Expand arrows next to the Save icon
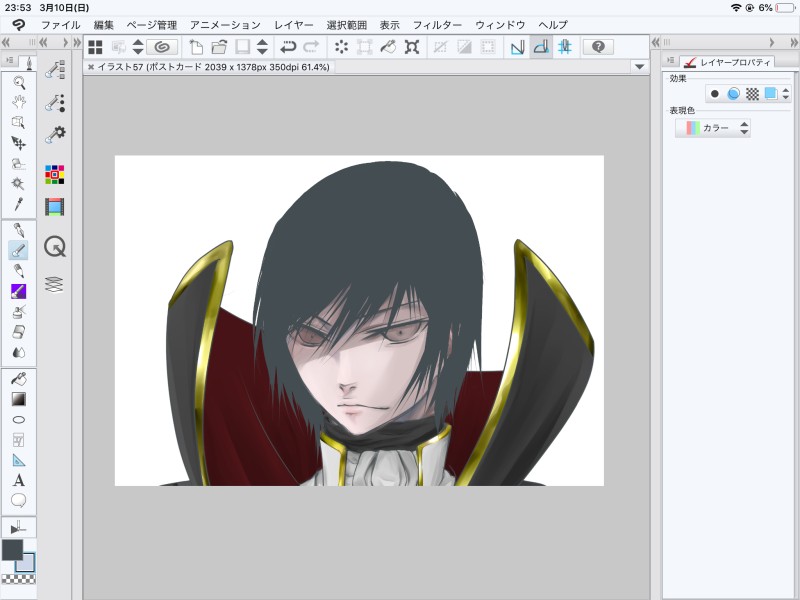This screenshot has height=600, width=800. pyautogui.click(x=262, y=47)
